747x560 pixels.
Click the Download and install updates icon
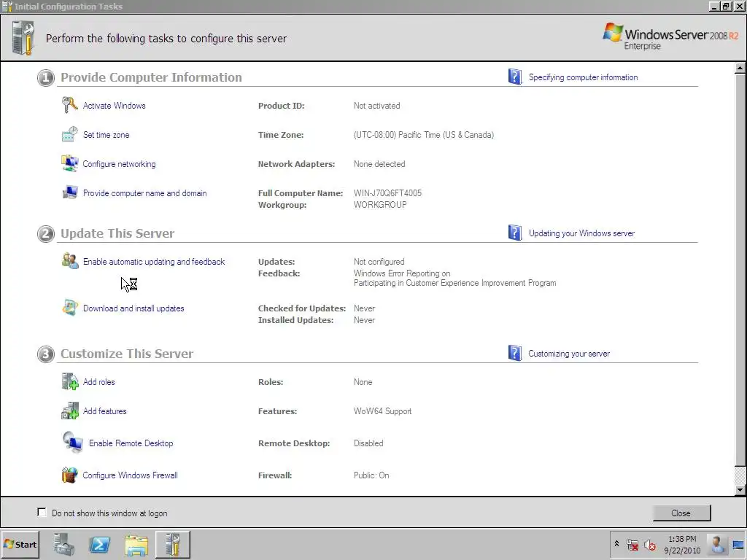pos(70,308)
